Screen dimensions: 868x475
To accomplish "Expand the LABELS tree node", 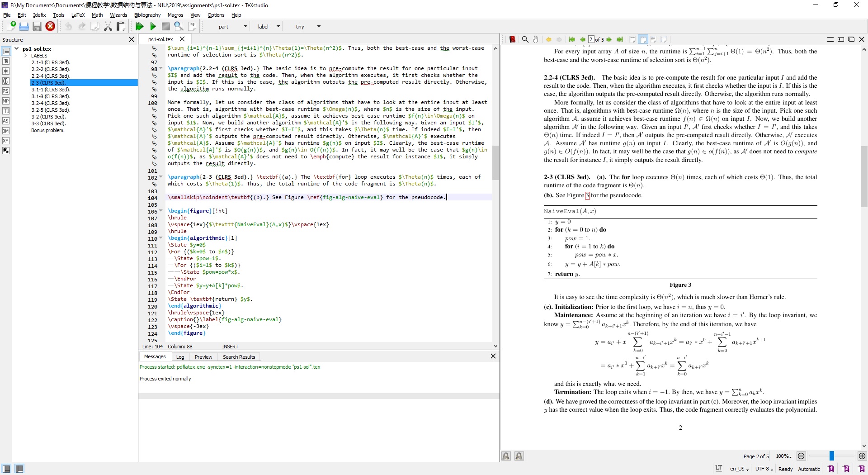I will 26,55.
